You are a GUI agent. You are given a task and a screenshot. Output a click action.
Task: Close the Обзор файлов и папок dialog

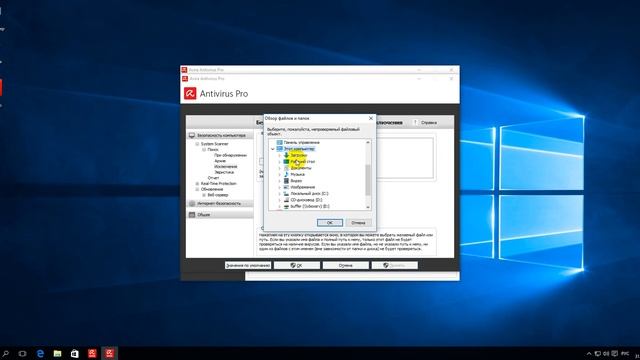(371, 118)
